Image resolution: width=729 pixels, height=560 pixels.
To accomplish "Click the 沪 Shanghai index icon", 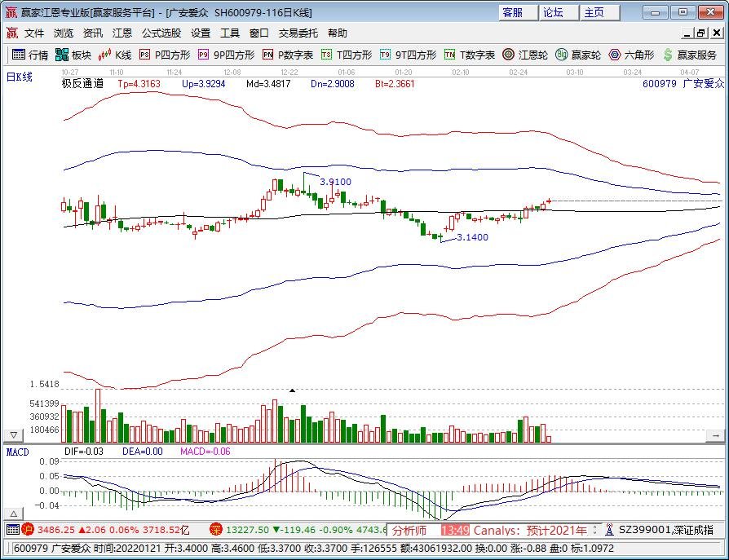I will pyautogui.click(x=28, y=529).
